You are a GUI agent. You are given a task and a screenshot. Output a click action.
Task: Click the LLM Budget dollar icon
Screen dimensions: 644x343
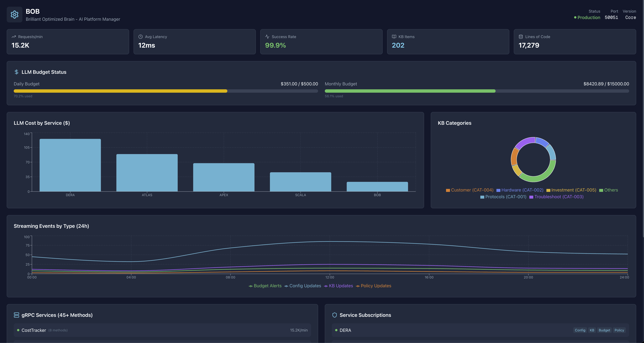click(x=17, y=72)
